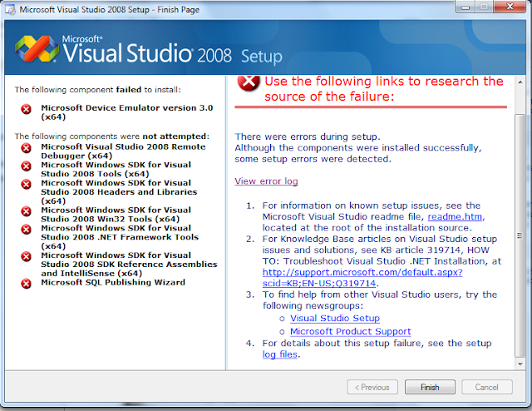The image size is (532, 411).
Task: Click the disabled Previous button
Action: [x=372, y=387]
